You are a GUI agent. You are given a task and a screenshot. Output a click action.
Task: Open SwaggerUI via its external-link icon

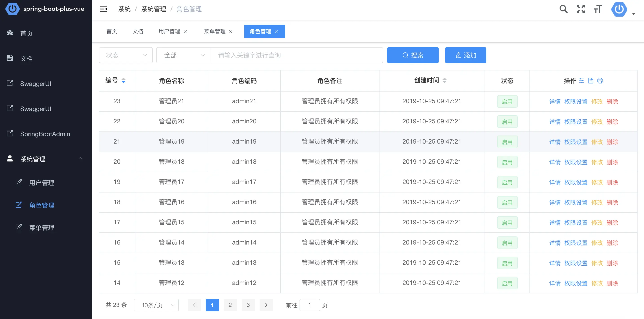coord(10,83)
